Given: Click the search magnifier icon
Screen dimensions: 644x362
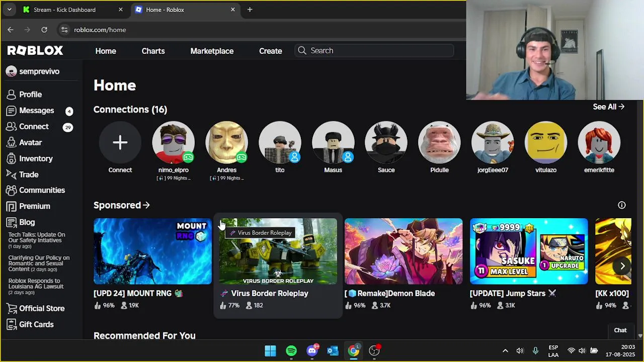Looking at the screenshot, I should coord(302,50).
